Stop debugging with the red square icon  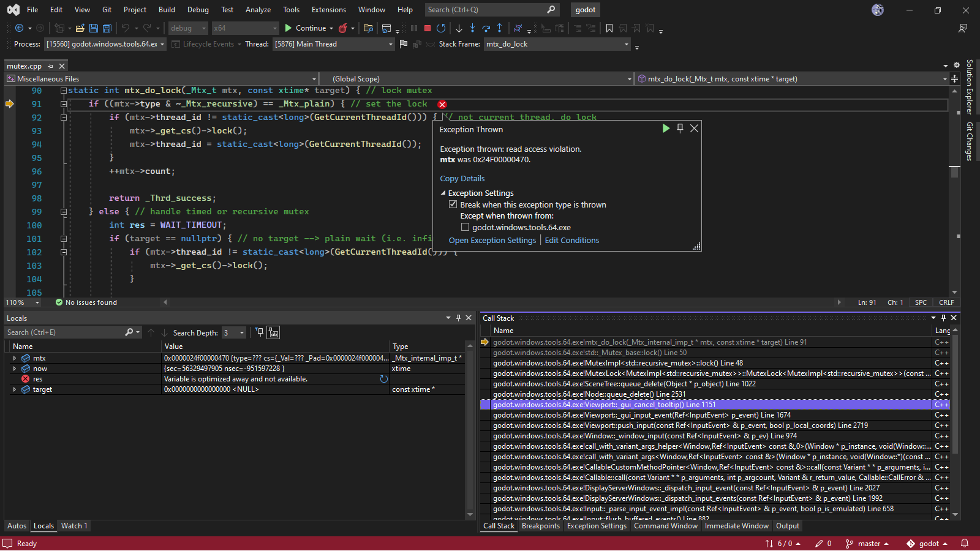426,28
